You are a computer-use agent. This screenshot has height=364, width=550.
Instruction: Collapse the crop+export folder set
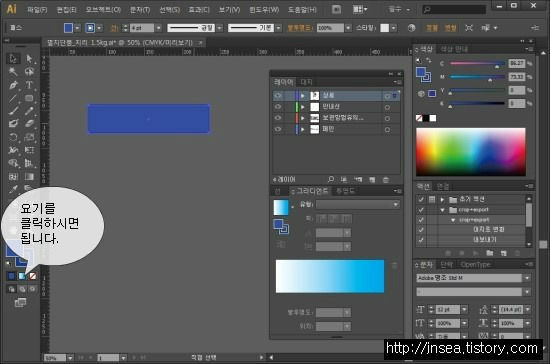[x=442, y=210]
